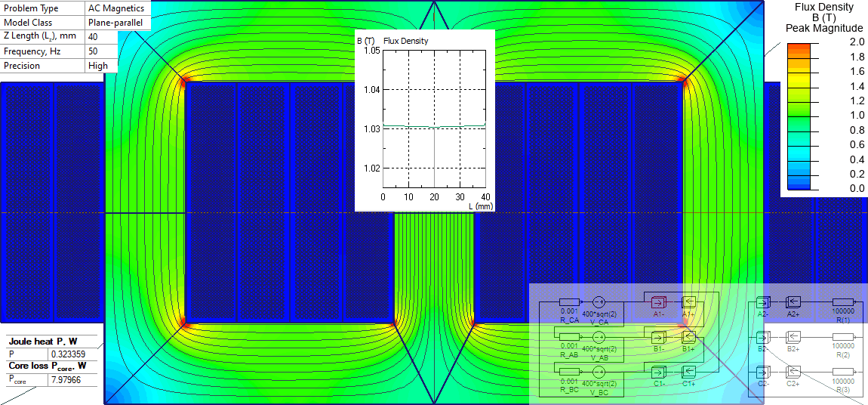Change the High precision setting
This screenshot has width=868, height=405.
click(x=98, y=66)
